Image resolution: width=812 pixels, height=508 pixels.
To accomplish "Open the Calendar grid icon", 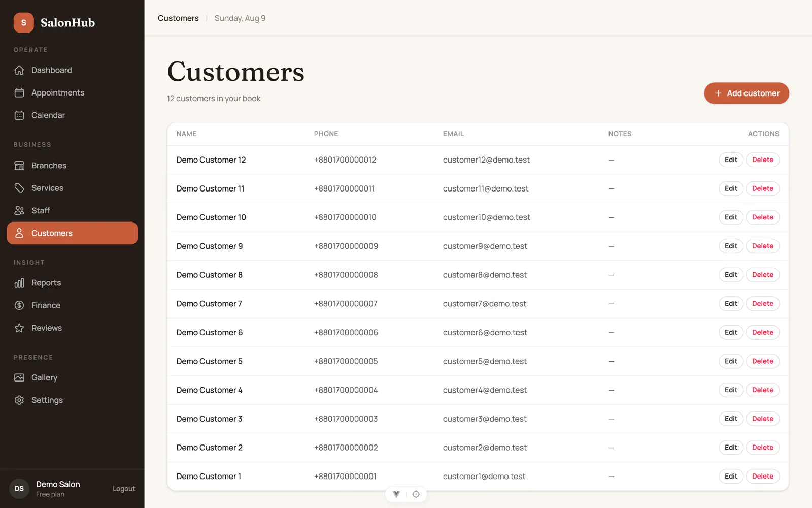I will point(19,115).
